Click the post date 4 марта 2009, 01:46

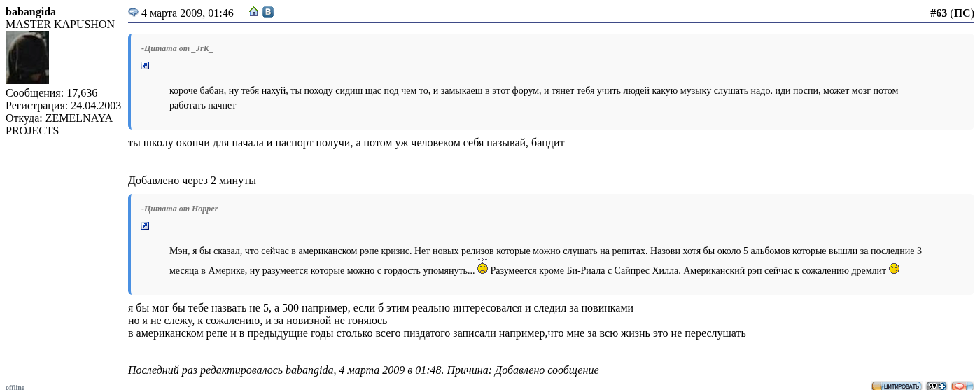(187, 13)
